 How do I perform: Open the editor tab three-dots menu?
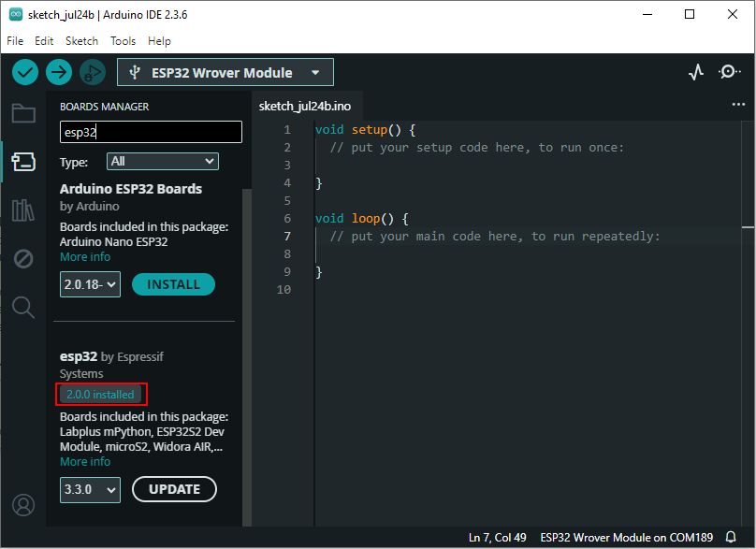coord(738,105)
